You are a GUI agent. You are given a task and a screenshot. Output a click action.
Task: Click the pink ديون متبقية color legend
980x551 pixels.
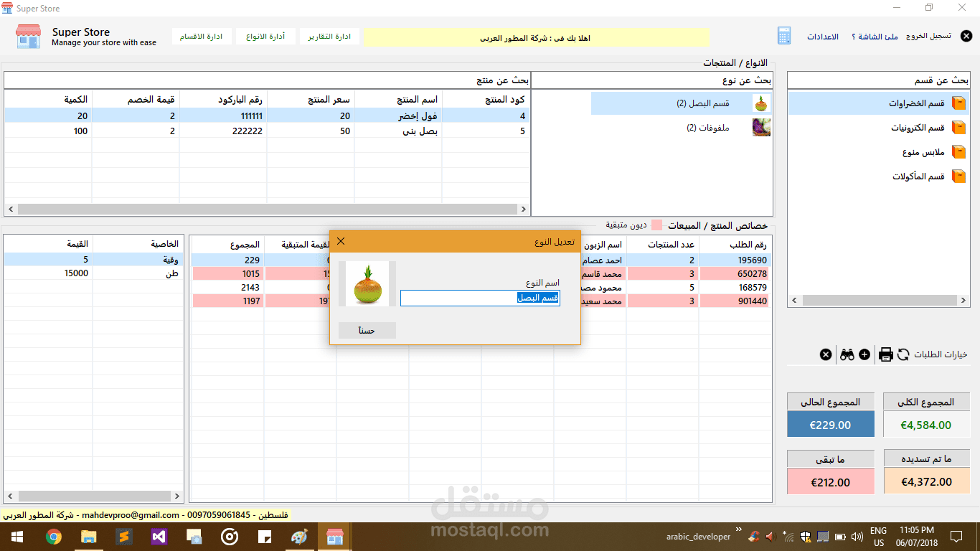click(x=656, y=225)
